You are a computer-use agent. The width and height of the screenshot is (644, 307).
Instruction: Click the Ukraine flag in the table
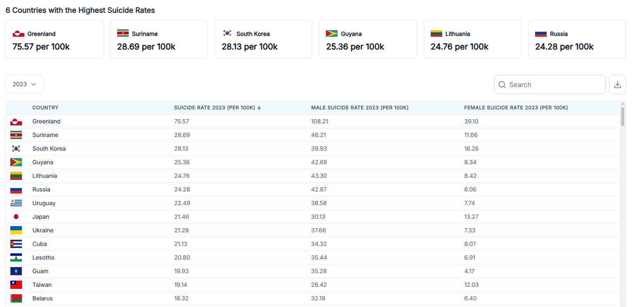click(x=16, y=230)
